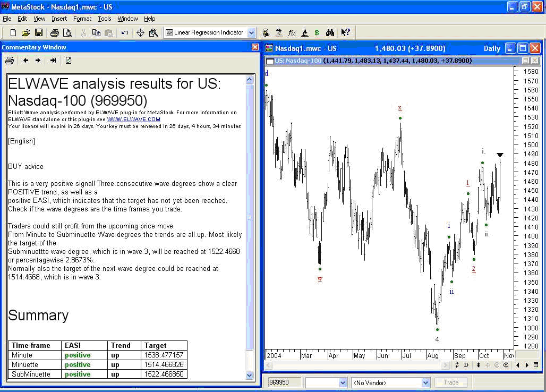Screen dimensions: 546x392
Task: Open the binoculars search icon in toolbar
Action: (330, 33)
